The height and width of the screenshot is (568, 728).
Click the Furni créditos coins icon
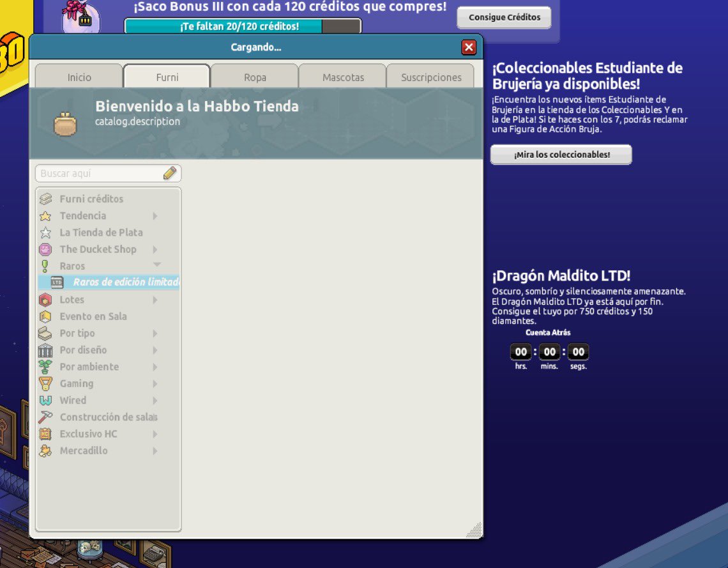point(45,199)
